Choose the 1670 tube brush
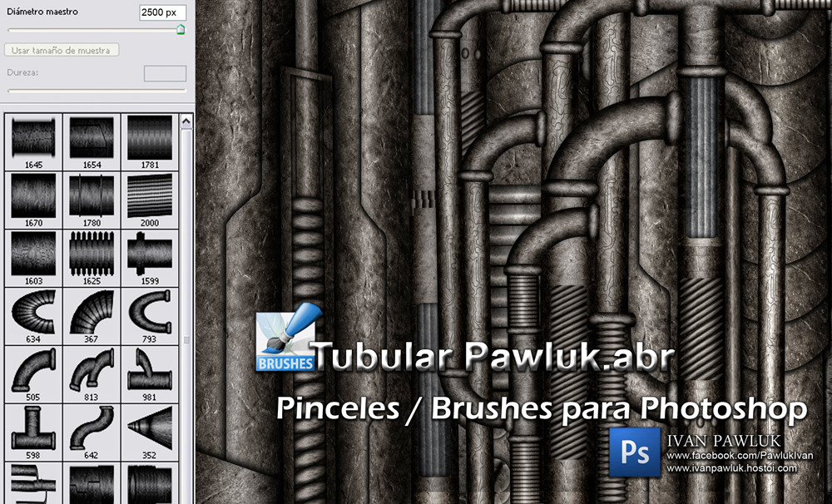 click(x=33, y=200)
